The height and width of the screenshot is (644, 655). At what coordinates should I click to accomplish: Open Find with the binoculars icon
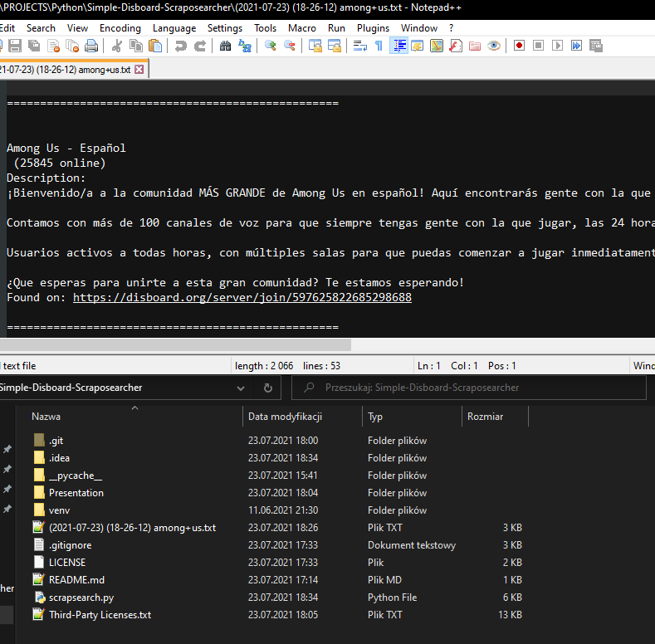226,46
